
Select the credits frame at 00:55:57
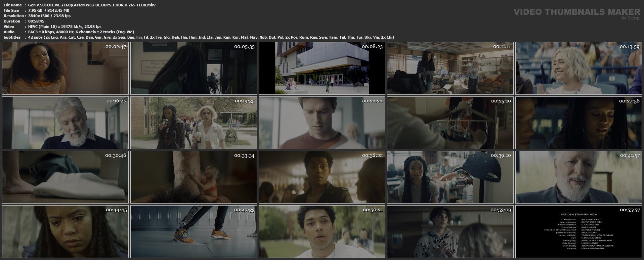click(578, 231)
